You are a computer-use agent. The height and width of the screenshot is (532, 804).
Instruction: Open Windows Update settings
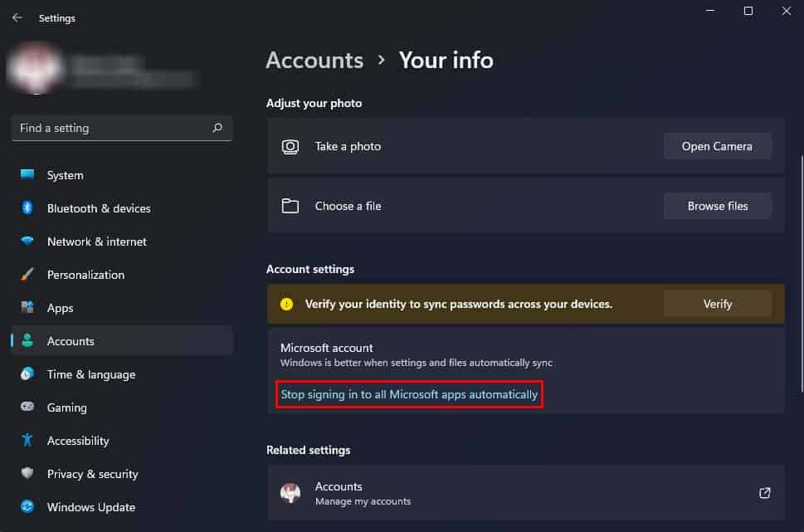pos(121,507)
